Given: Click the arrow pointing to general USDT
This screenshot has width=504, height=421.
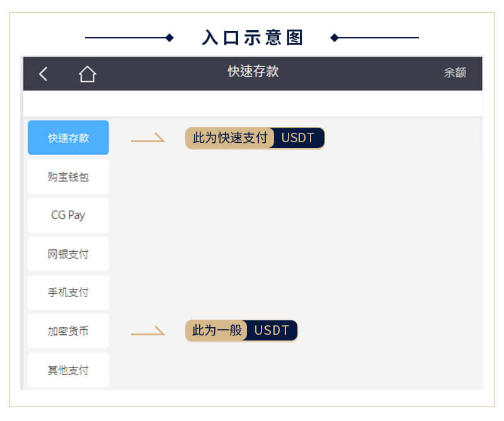Looking at the screenshot, I should click(x=148, y=330).
